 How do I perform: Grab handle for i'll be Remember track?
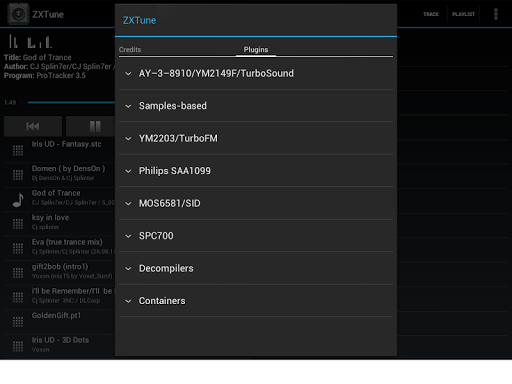pyautogui.click(x=18, y=297)
